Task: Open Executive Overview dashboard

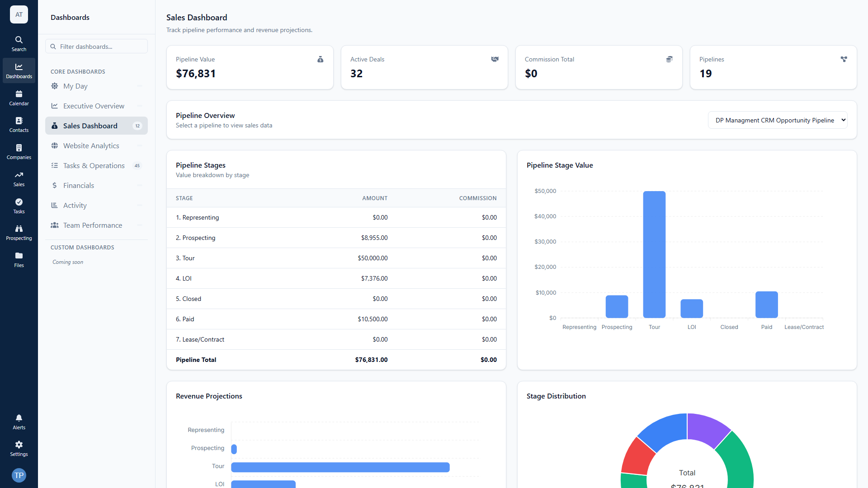Action: [x=96, y=106]
